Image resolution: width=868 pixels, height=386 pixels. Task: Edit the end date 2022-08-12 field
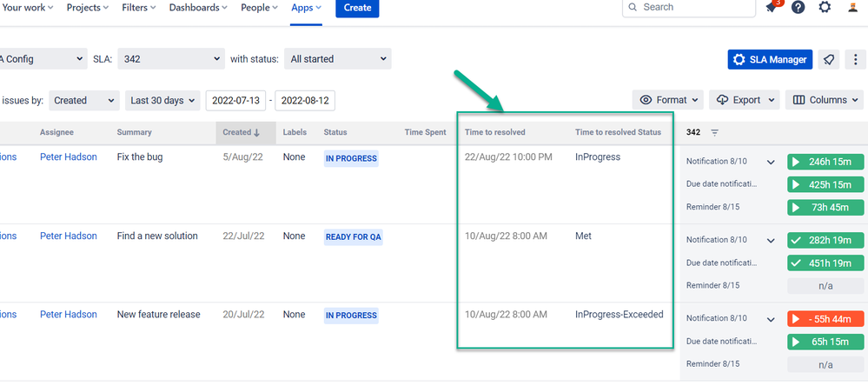click(305, 101)
